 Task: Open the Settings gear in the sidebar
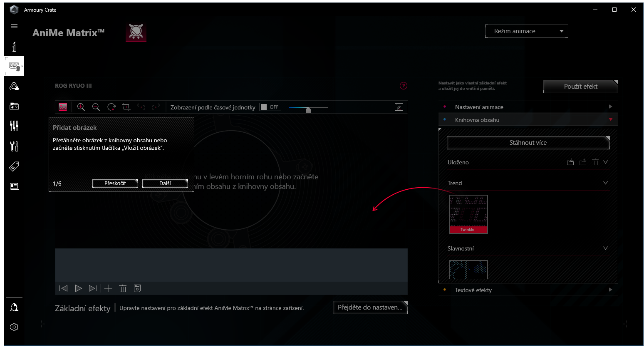click(14, 327)
